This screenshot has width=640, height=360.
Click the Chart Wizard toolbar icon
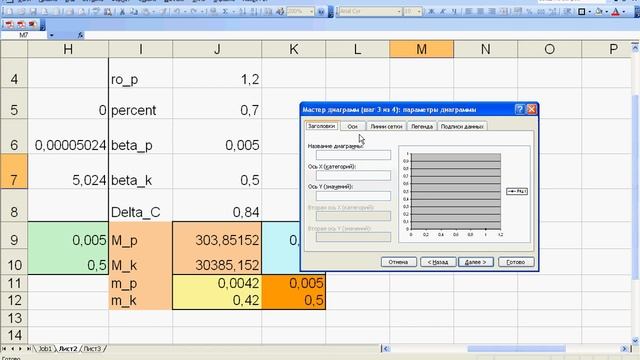(x=268, y=12)
